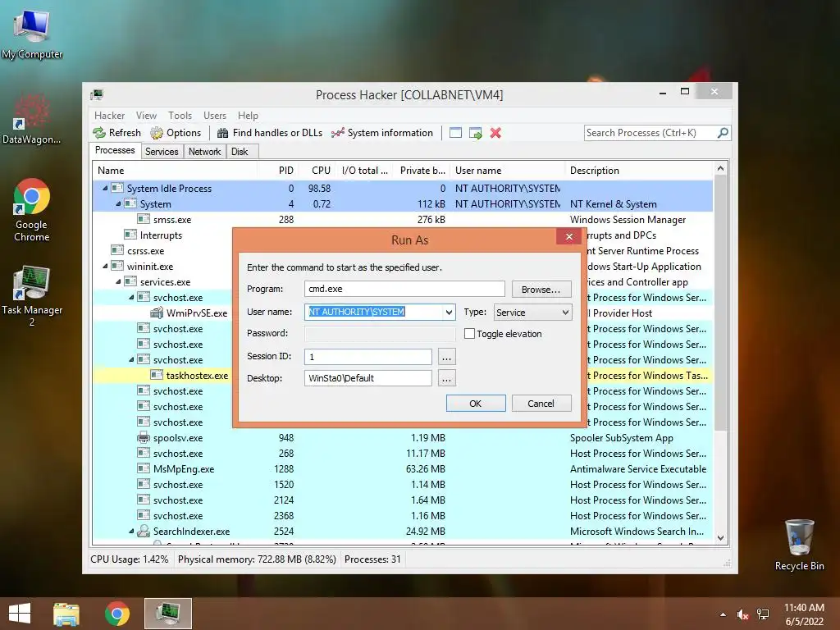Click the find window and thread icon
This screenshot has height=630, width=840.
475,133
